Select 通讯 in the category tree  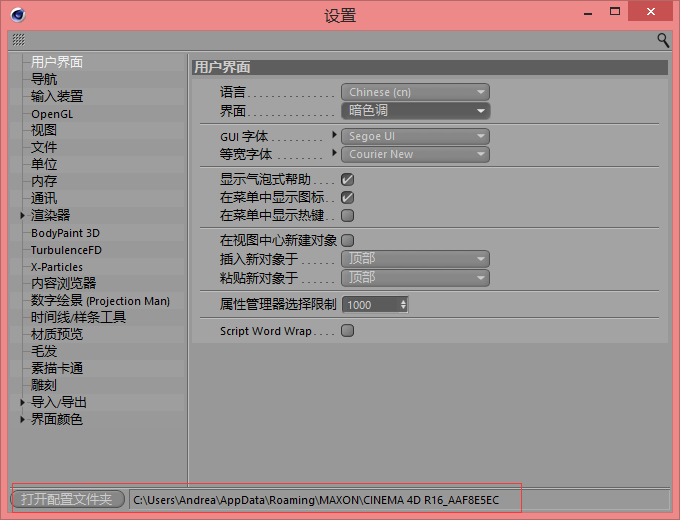44,198
